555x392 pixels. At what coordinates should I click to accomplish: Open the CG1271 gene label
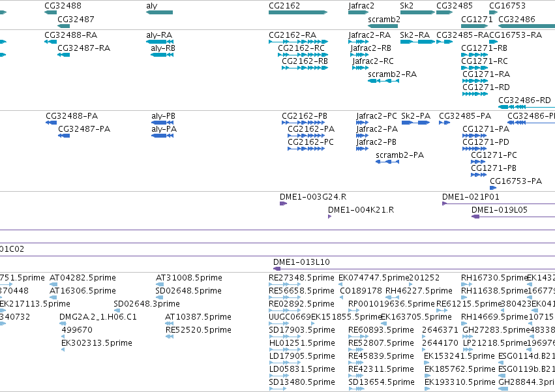tap(477, 19)
